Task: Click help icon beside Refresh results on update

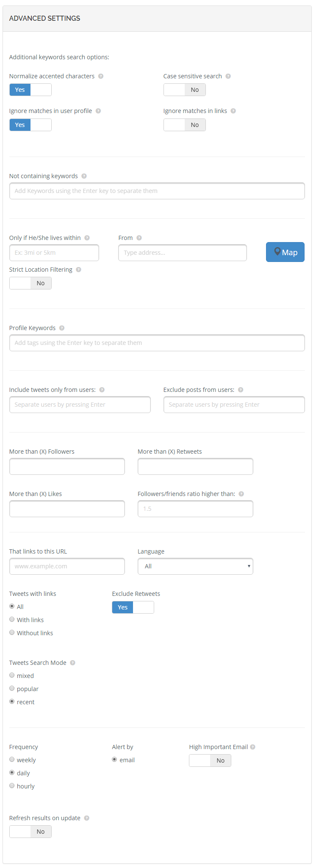Action: [x=86, y=818]
